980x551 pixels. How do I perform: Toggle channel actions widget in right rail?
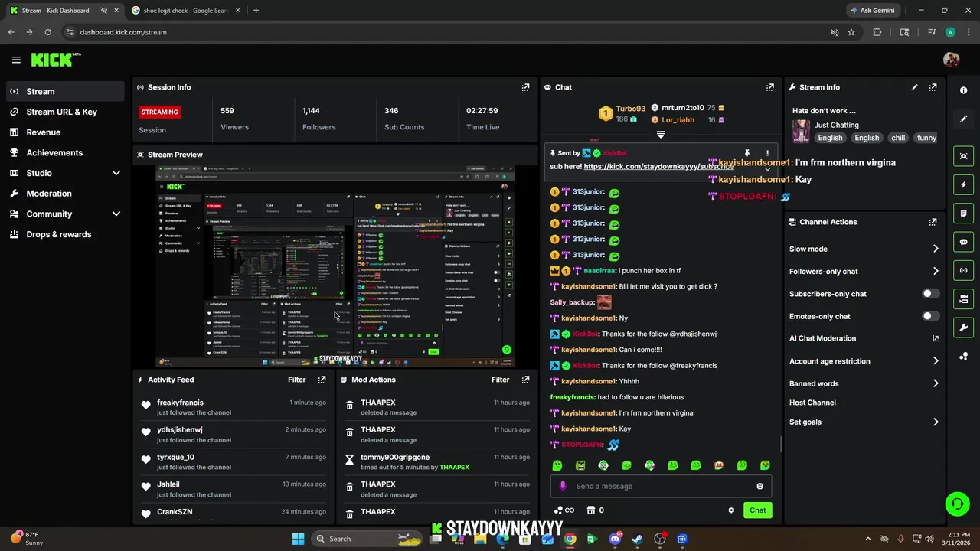pyautogui.click(x=963, y=298)
